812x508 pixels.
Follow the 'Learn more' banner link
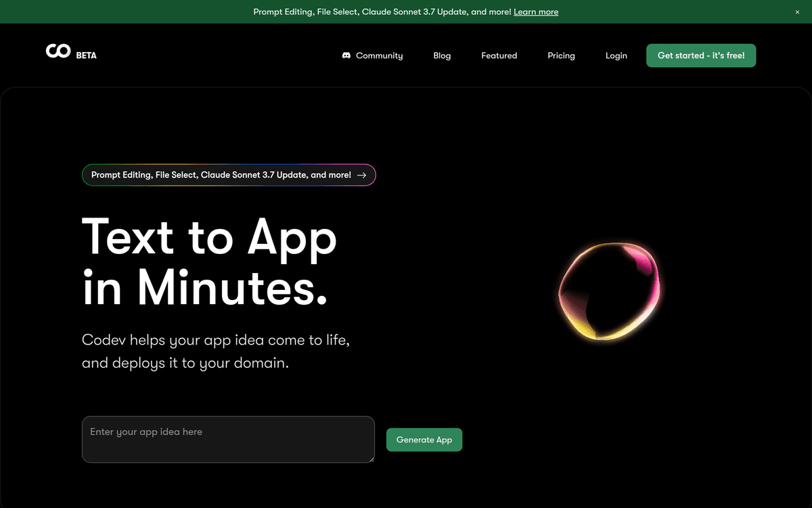tap(536, 12)
